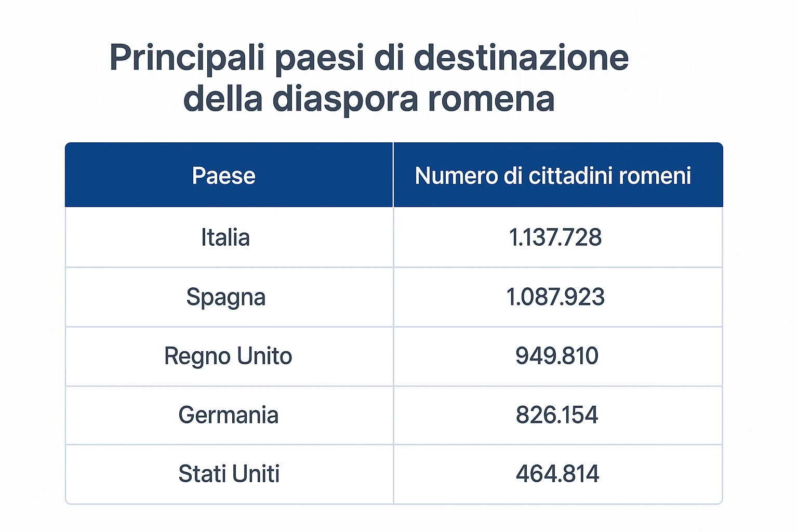Click the word 'romena' in the title
The image size is (798, 532).
pos(491,99)
